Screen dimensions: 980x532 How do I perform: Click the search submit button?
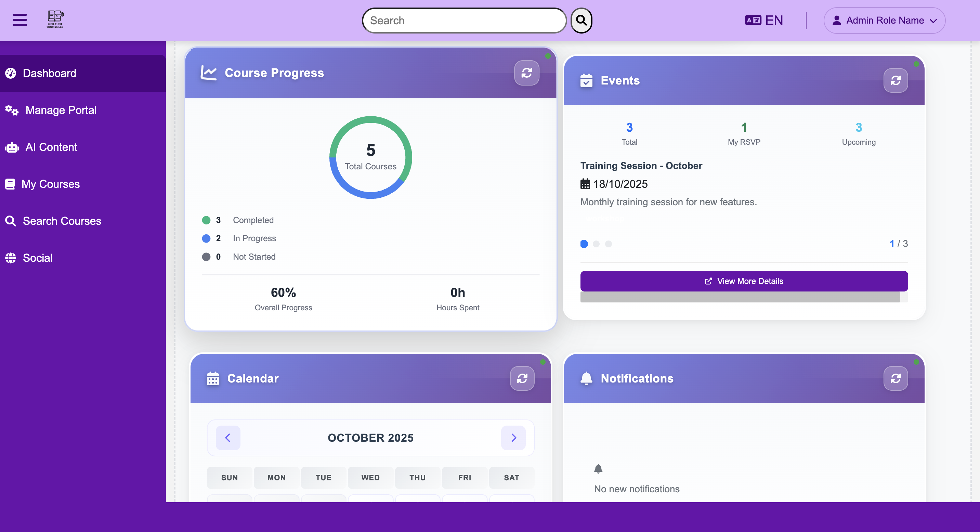[x=581, y=20]
